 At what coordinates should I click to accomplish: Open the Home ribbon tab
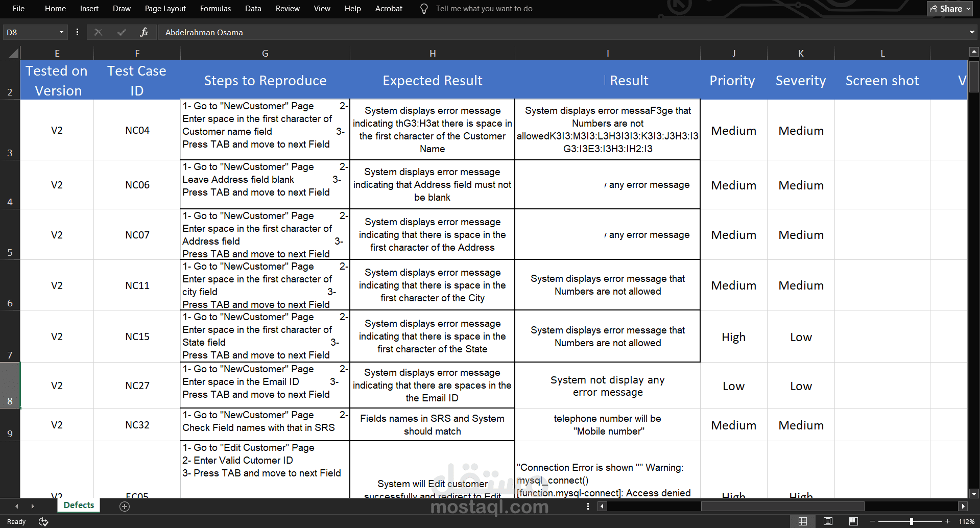55,9
